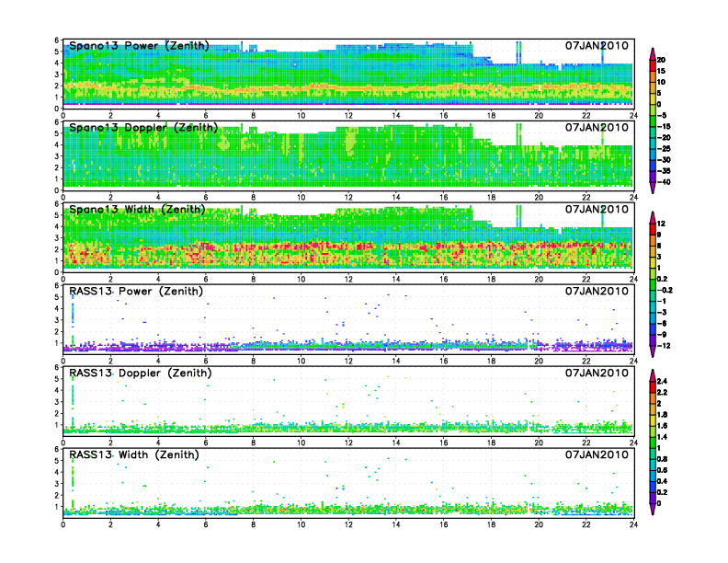Click the "-40" label on the top color bar

(x=664, y=182)
